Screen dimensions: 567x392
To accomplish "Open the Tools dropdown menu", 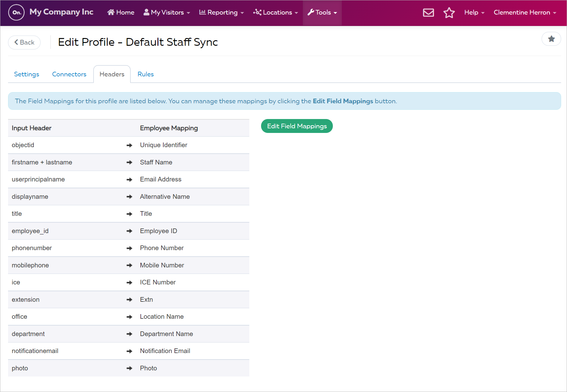I will (x=322, y=12).
